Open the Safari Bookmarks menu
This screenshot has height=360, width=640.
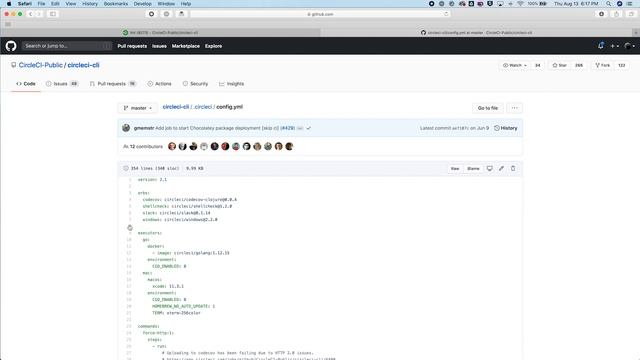point(116,4)
